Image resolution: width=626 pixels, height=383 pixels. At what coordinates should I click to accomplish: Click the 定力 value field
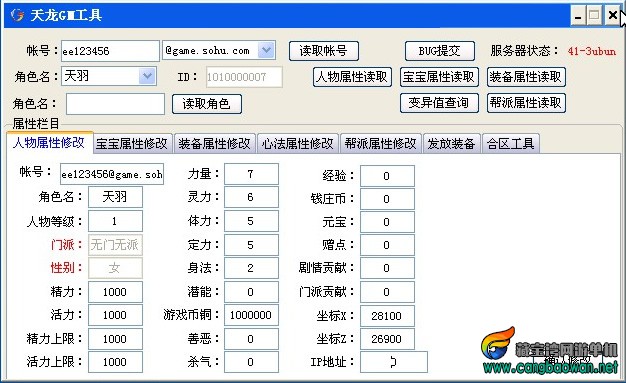coord(251,244)
